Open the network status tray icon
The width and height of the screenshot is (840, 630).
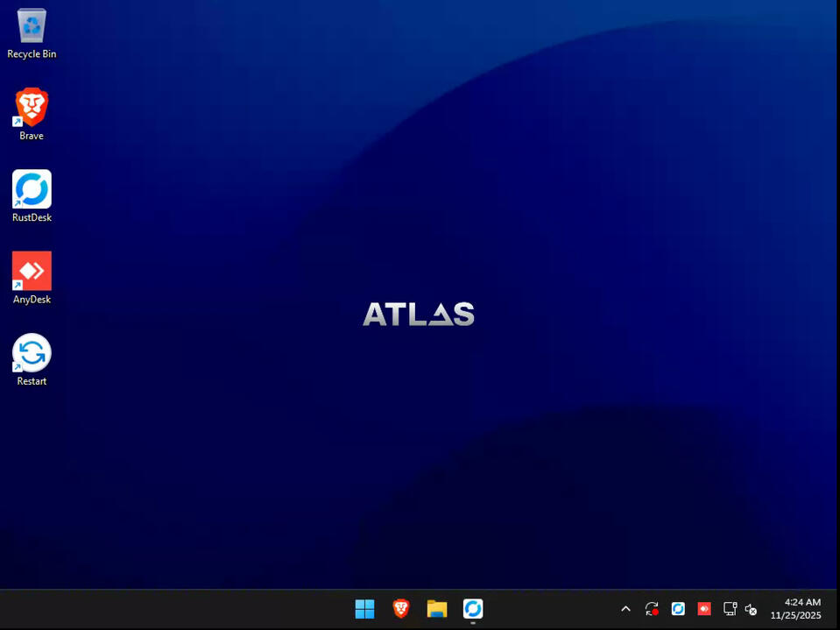pos(730,609)
